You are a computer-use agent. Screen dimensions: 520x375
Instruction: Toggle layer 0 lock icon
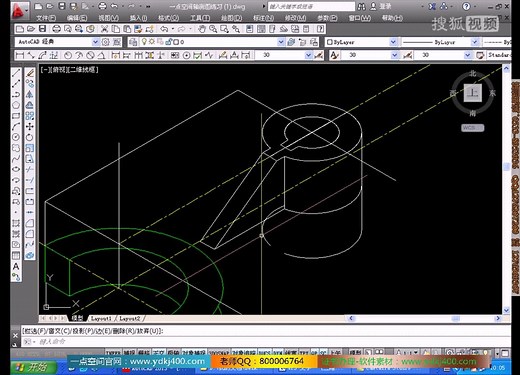pyautogui.click(x=168, y=42)
